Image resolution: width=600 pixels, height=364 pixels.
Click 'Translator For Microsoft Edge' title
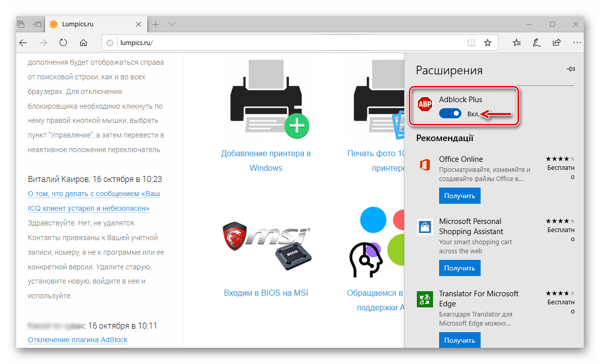pyautogui.click(x=478, y=299)
